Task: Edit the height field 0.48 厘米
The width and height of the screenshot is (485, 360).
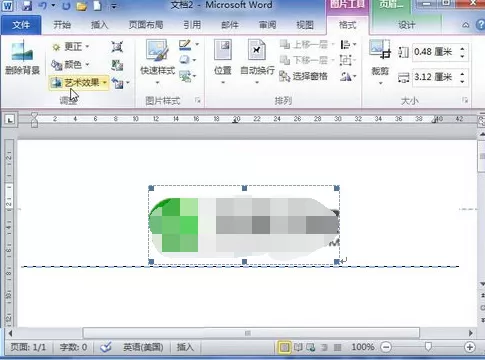Action: pos(434,52)
